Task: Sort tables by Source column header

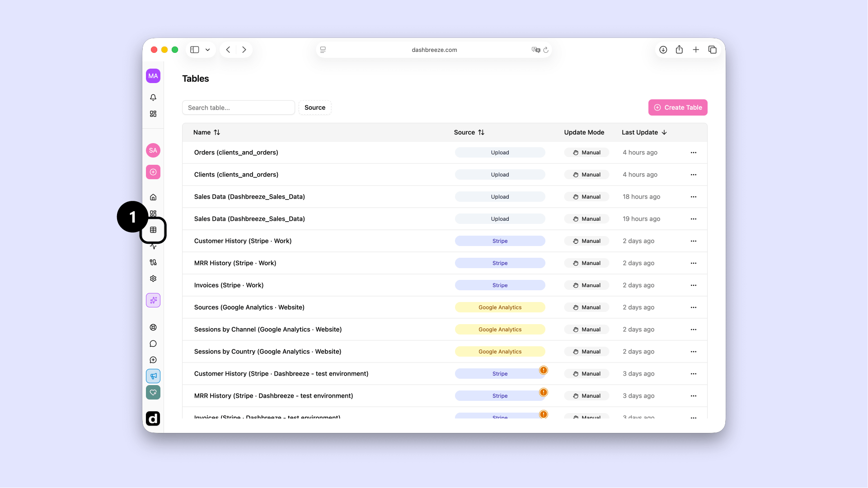Action: click(x=469, y=132)
